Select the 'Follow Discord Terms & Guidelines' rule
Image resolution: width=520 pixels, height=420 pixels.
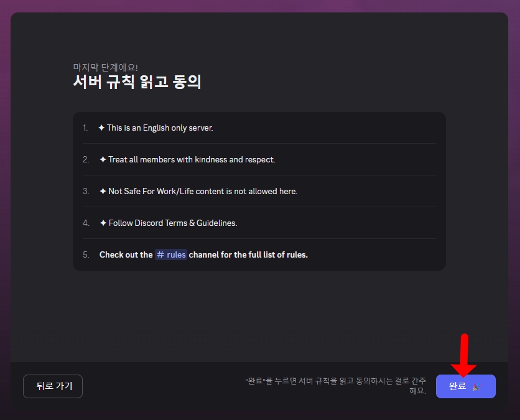(x=172, y=223)
